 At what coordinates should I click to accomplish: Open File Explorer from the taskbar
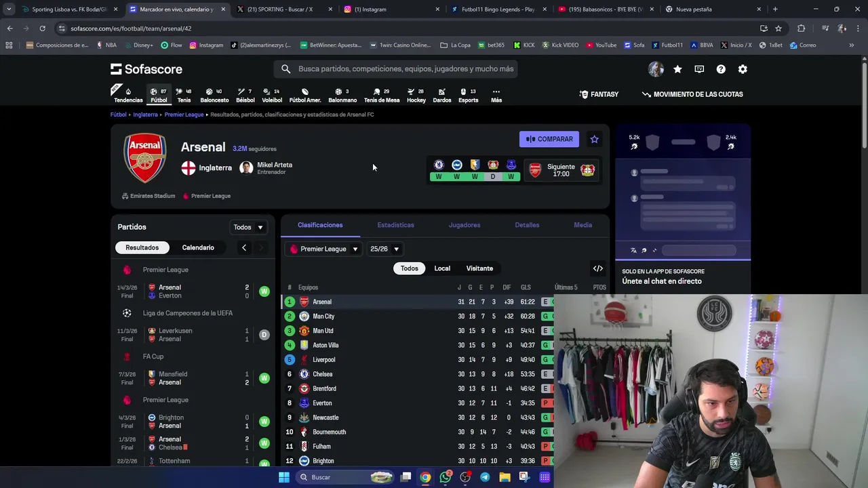coord(505,477)
